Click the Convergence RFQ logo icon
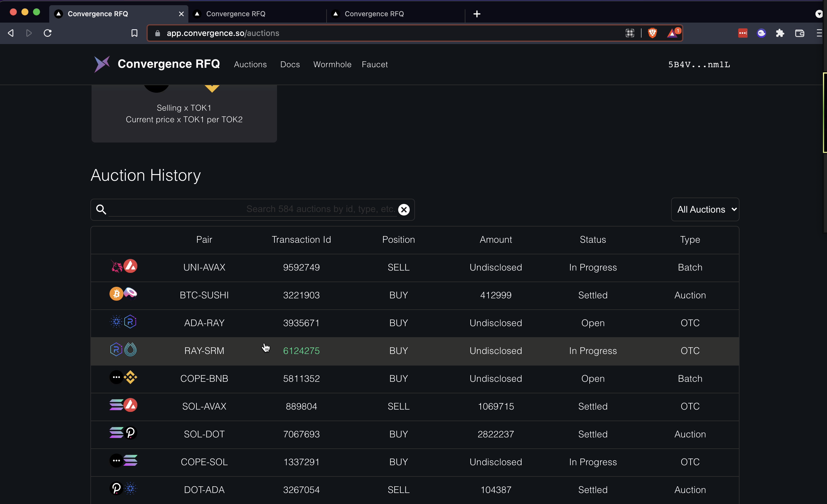 click(x=102, y=64)
